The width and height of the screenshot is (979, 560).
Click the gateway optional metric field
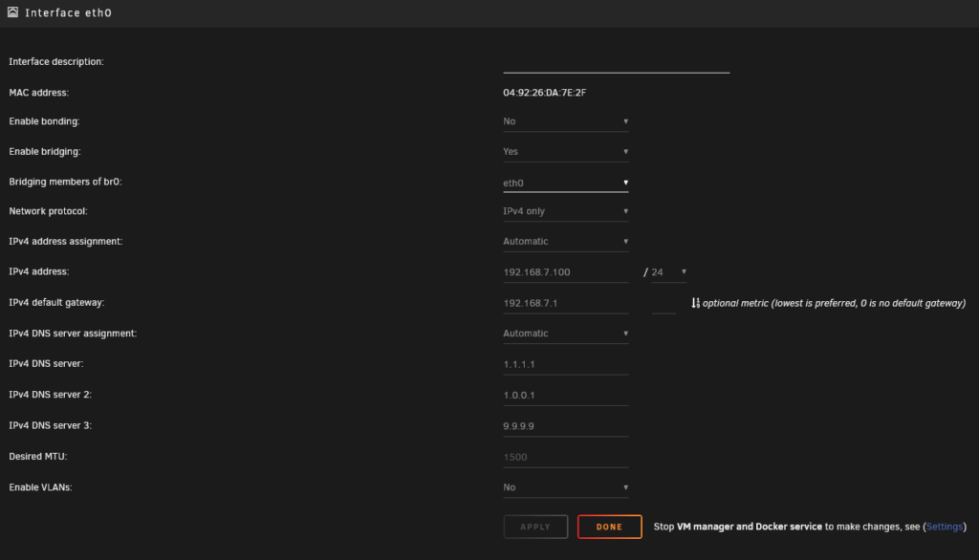664,303
